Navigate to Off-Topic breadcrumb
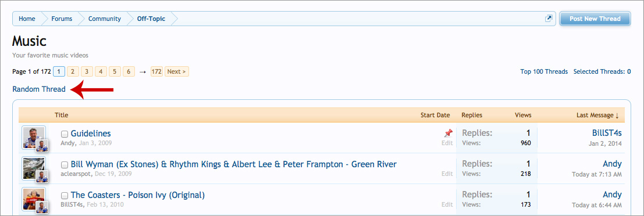Screen dimensions: 644x216 (151, 19)
